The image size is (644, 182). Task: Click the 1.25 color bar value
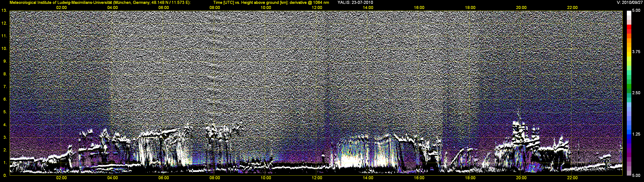[636, 134]
